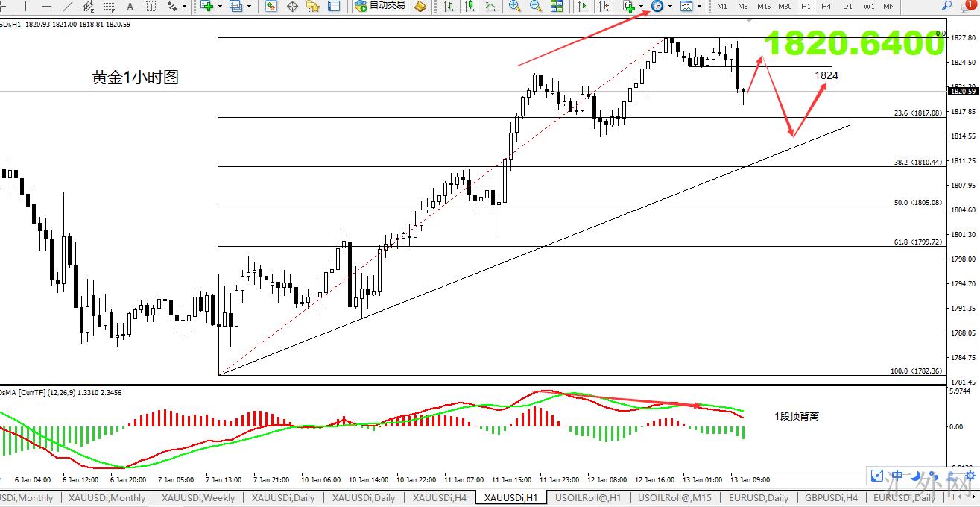The width and height of the screenshot is (980, 507).
Task: Click the zoom out magnifier icon
Action: click(535, 6)
